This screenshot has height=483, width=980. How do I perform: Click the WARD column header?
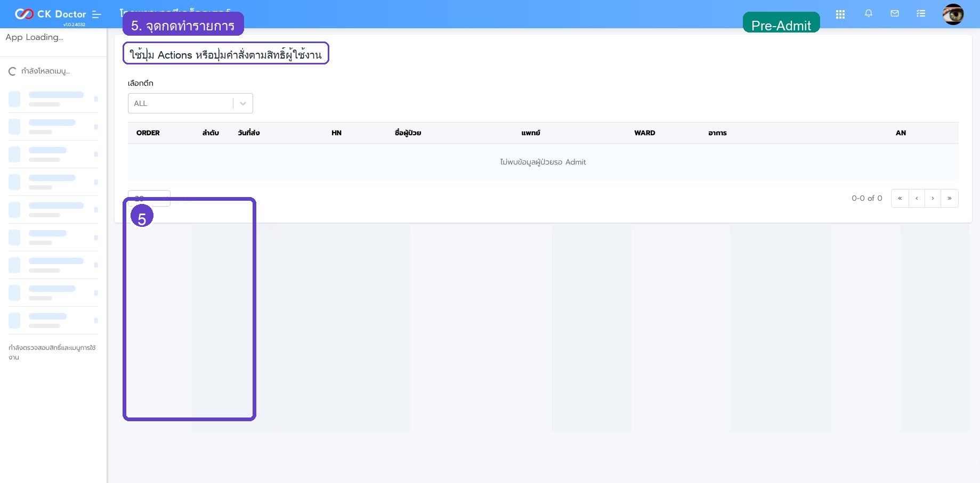coord(645,133)
